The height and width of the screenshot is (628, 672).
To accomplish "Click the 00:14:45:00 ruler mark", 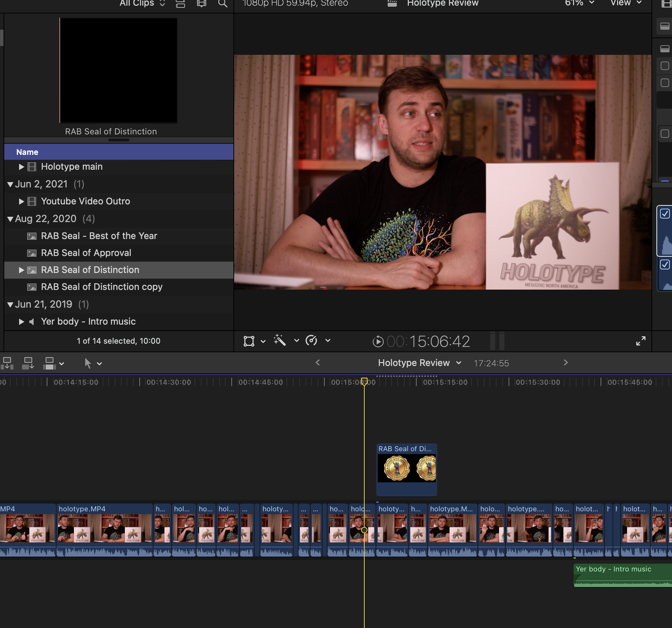I will tap(261, 382).
